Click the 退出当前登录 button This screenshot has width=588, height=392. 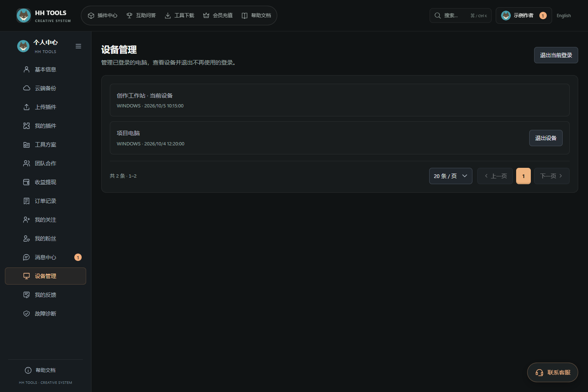tap(556, 55)
